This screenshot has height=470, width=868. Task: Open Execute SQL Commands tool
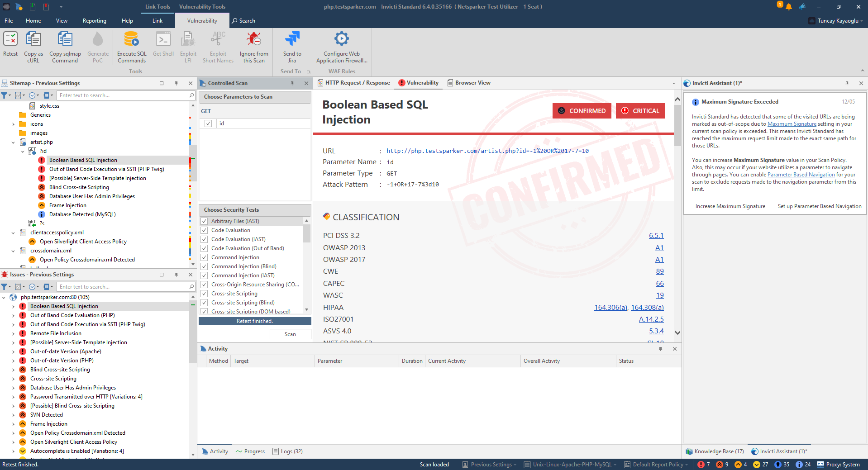click(x=132, y=47)
